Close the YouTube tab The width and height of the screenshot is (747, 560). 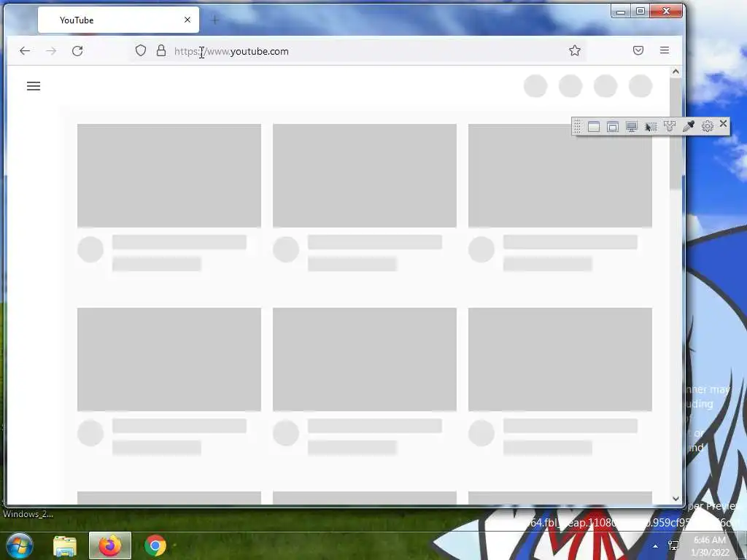coord(187,20)
